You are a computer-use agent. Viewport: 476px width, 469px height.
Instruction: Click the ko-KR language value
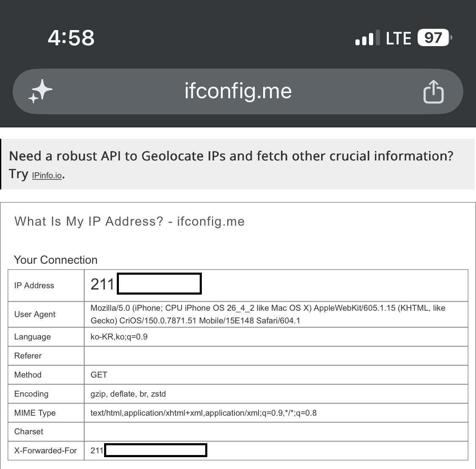(119, 337)
